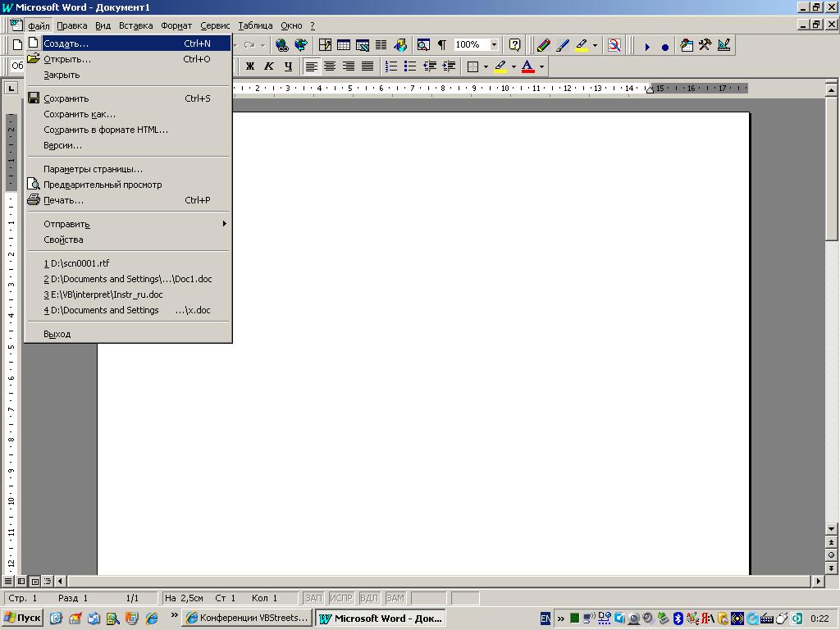Image resolution: width=840 pixels, height=630 pixels.
Task: Choose Открыть... in the File menu
Action: pos(128,59)
